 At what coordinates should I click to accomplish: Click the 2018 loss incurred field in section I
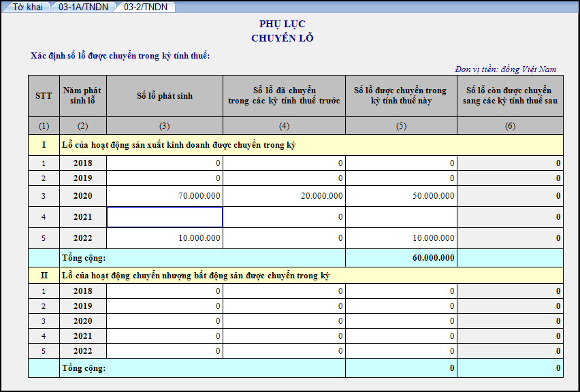coord(165,163)
